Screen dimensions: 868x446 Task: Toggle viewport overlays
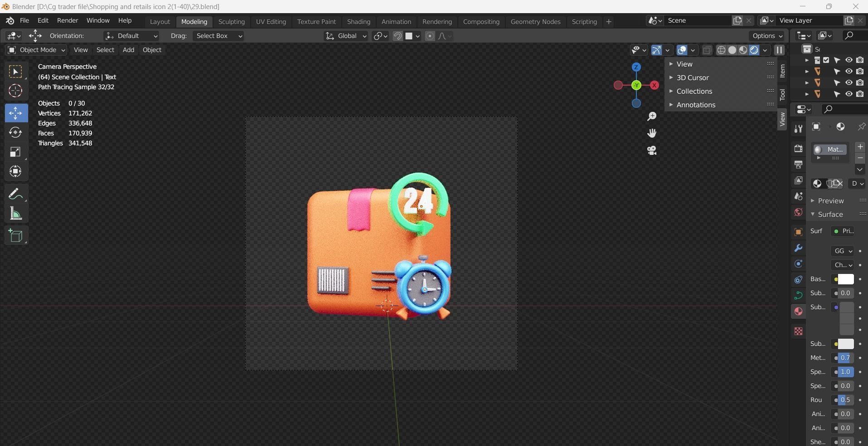[682, 50]
